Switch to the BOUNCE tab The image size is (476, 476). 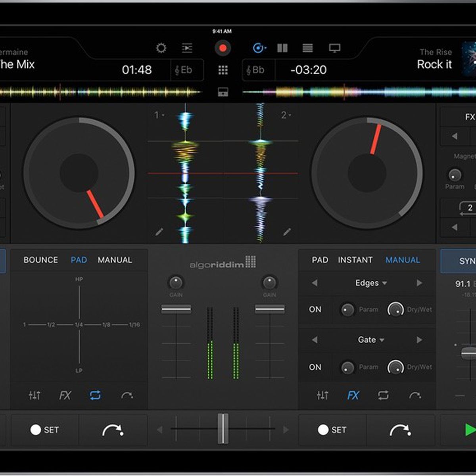click(40, 260)
